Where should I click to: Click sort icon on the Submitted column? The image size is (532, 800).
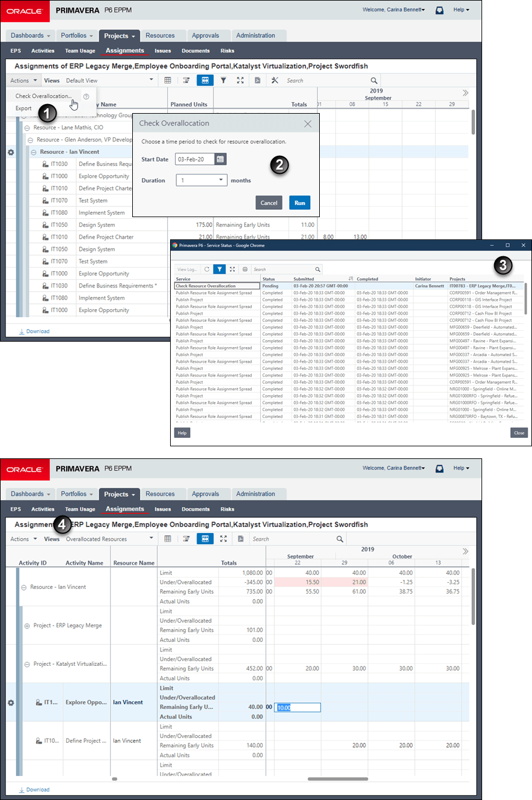(x=350, y=279)
